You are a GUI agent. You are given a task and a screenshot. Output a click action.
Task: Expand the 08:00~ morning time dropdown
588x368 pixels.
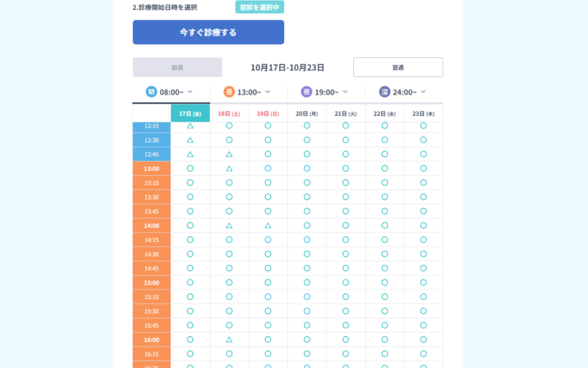coord(190,92)
